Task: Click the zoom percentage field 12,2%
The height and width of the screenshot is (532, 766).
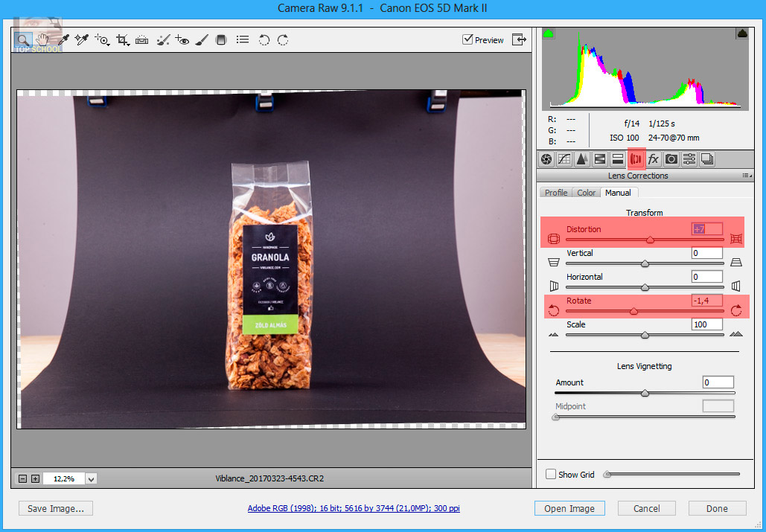Action: tap(64, 479)
